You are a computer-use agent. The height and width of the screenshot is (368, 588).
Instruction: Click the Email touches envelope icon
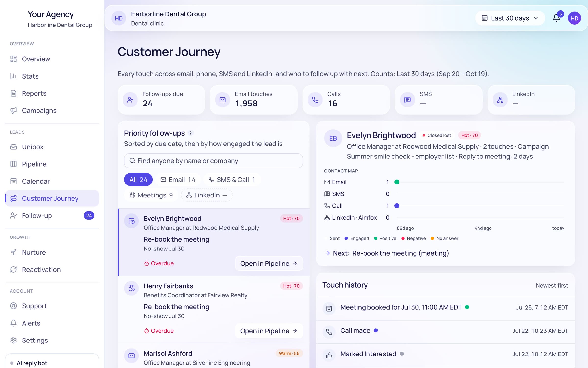[222, 100]
